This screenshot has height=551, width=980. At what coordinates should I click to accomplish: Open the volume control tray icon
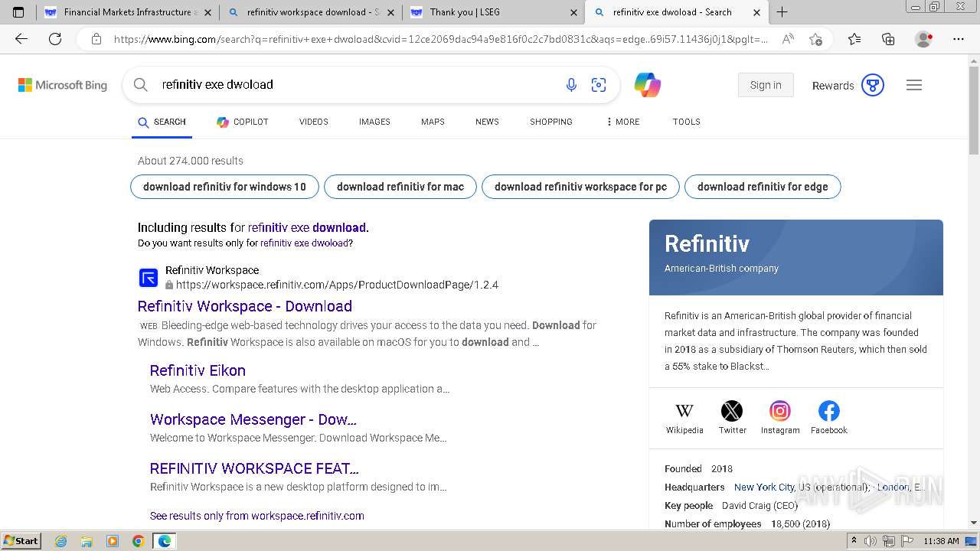click(x=870, y=541)
